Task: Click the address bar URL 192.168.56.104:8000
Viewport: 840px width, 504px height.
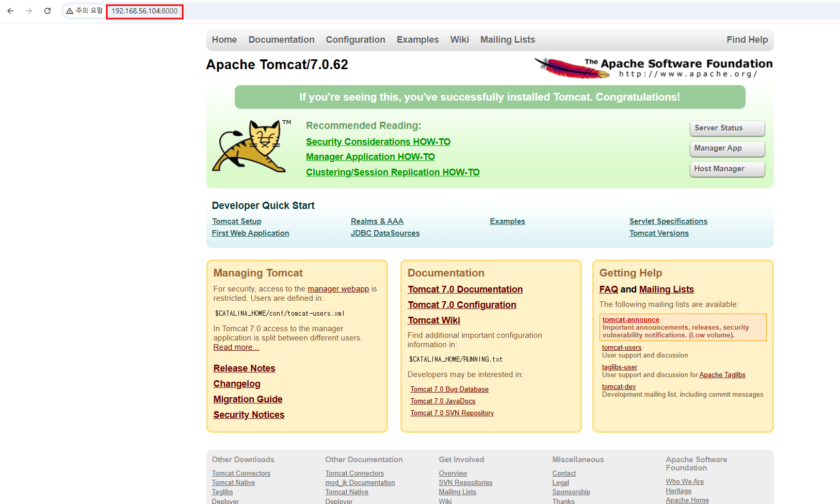Action: click(x=144, y=11)
